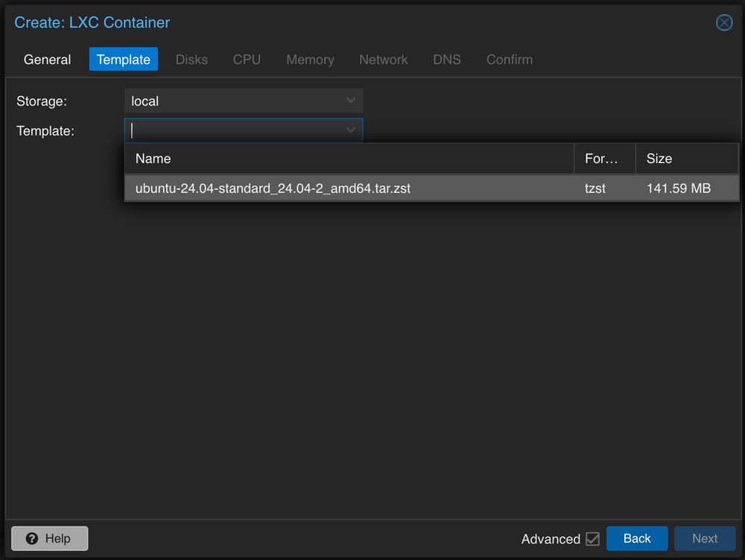745x560 pixels.
Task: Jump to the Confirm tab
Action: [510, 60]
